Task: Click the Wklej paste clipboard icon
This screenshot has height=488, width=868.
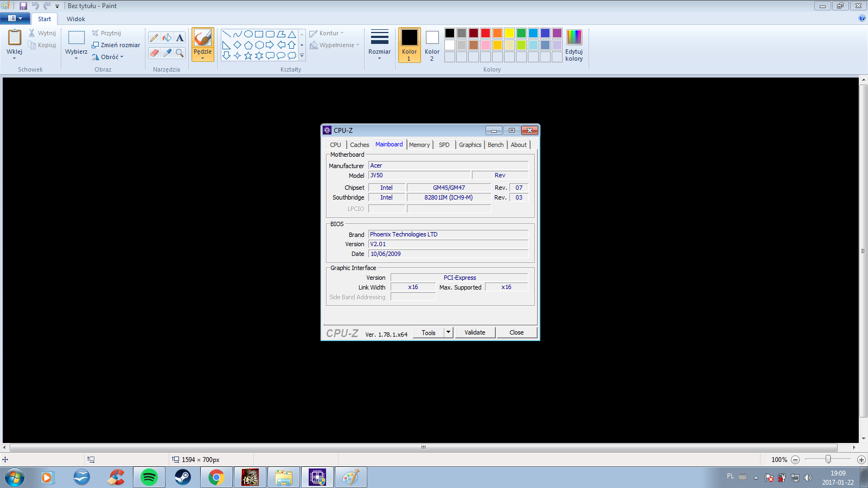Action: pyautogui.click(x=15, y=37)
